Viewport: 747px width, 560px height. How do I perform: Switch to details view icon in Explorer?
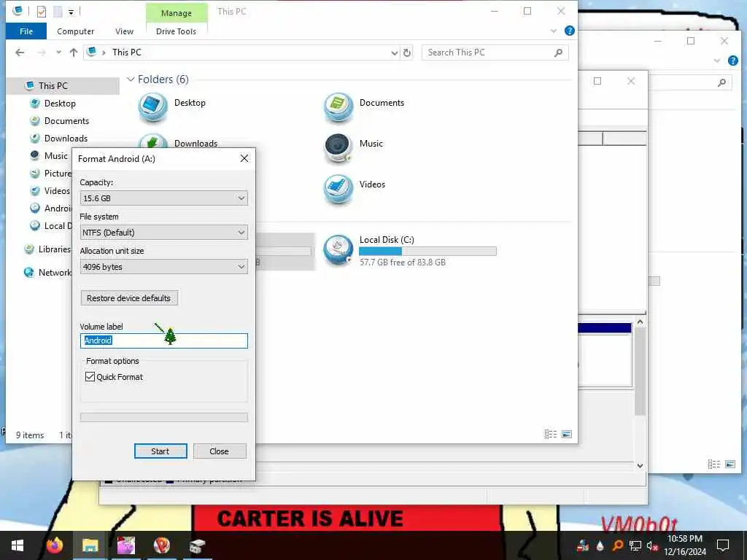tap(551, 435)
